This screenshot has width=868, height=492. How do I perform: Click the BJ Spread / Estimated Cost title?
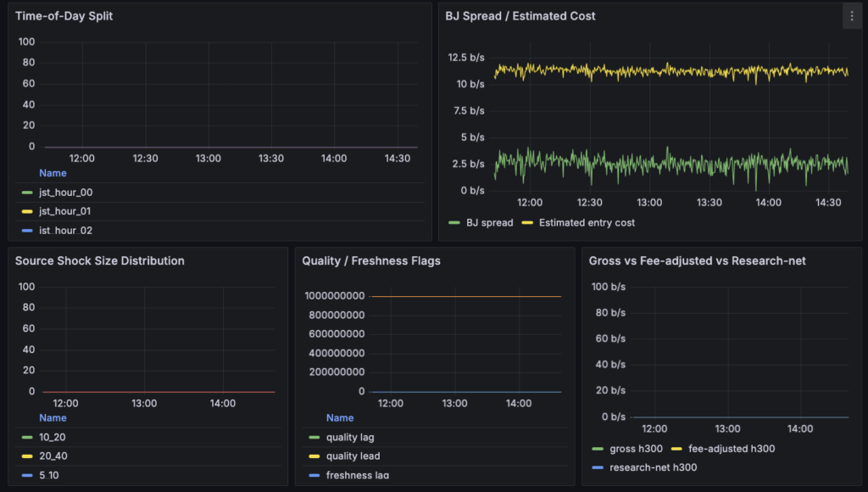point(520,16)
